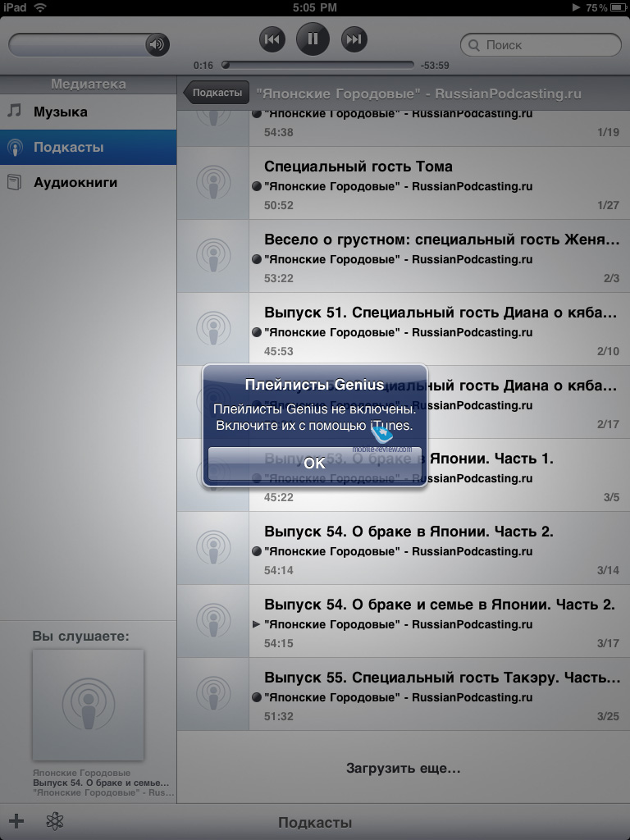This screenshot has height=840, width=630.
Task: Open Genius via atom icon
Action: [x=55, y=820]
